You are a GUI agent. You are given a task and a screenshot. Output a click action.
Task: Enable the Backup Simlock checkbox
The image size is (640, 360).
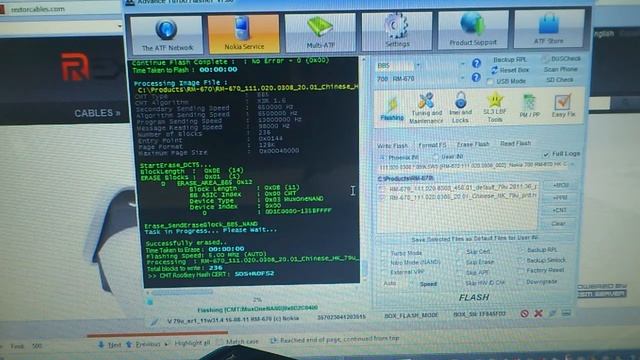[x=520, y=260]
